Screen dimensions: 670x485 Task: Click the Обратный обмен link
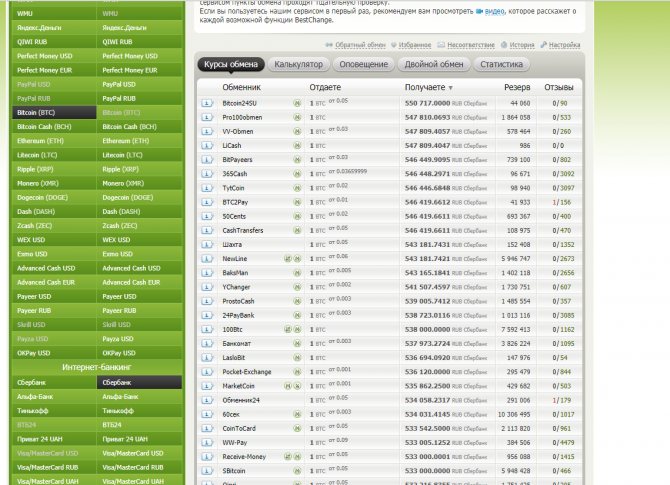coord(360,45)
